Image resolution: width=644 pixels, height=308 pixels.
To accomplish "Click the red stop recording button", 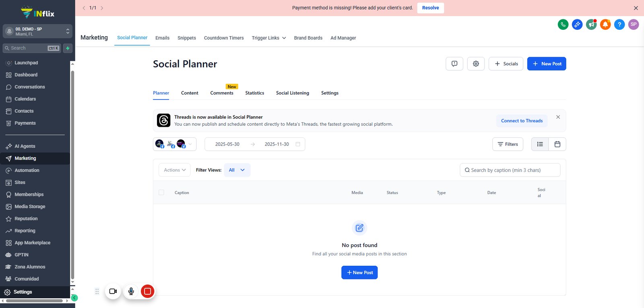I will [x=148, y=291].
